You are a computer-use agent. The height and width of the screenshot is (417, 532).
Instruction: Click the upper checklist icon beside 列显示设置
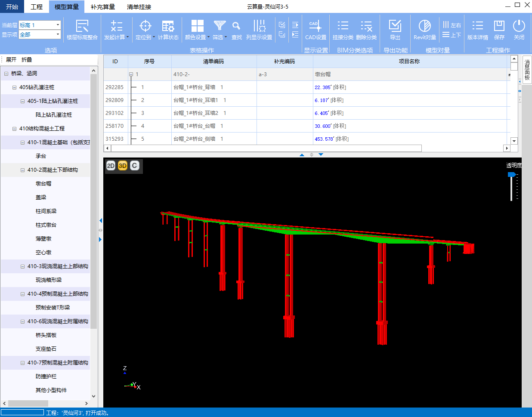tap(282, 25)
